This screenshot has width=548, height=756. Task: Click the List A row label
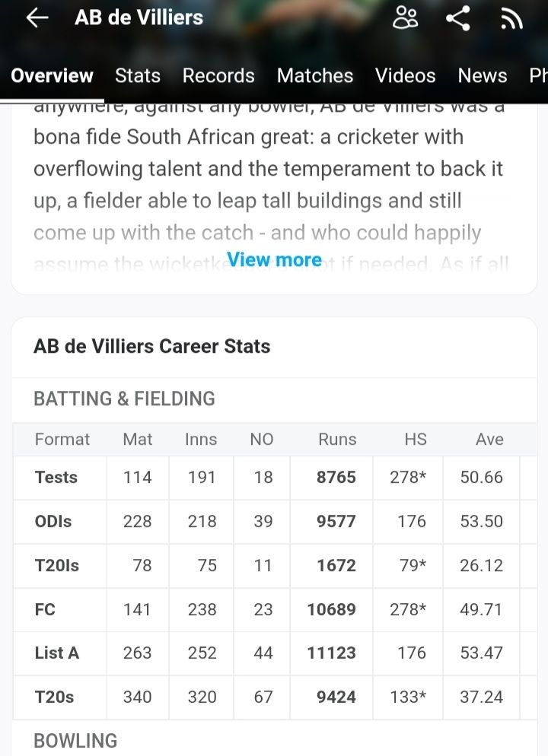(57, 653)
